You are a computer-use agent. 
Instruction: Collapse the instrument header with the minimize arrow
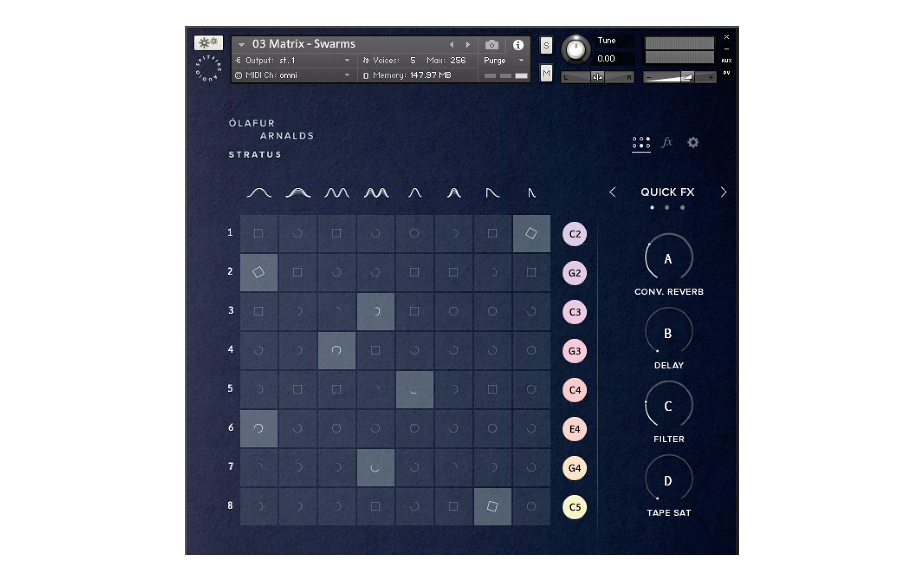726,48
